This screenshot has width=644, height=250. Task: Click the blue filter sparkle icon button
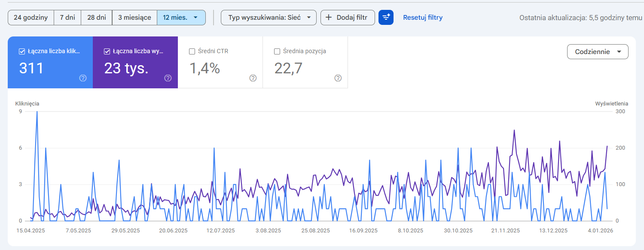(386, 18)
